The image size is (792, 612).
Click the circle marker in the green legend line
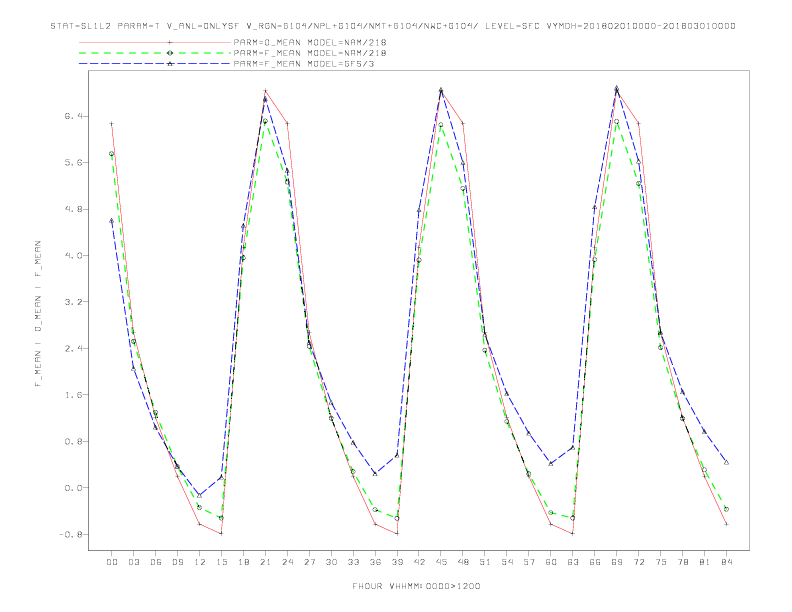coord(170,53)
